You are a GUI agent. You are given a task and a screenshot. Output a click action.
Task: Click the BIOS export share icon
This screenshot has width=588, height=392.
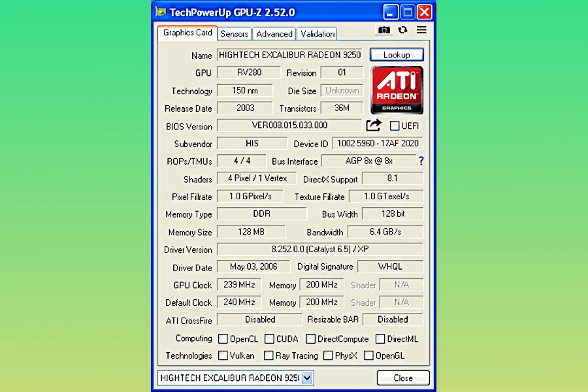(374, 125)
